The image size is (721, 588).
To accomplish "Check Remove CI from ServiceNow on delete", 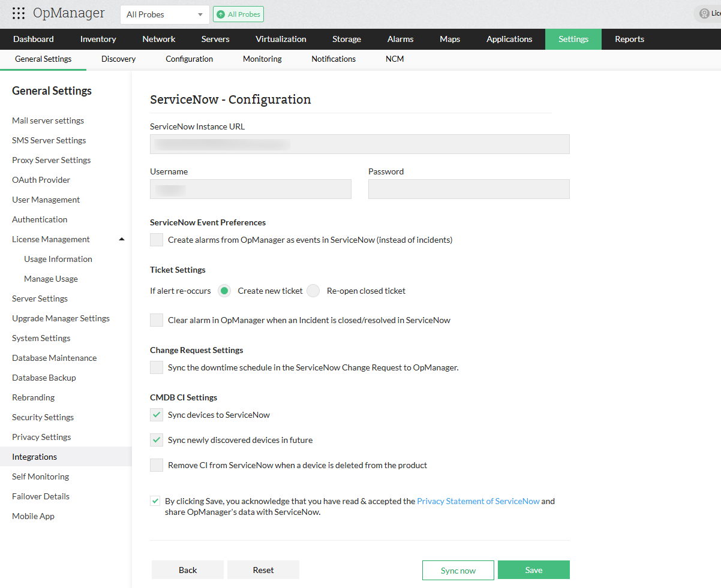I will point(157,465).
